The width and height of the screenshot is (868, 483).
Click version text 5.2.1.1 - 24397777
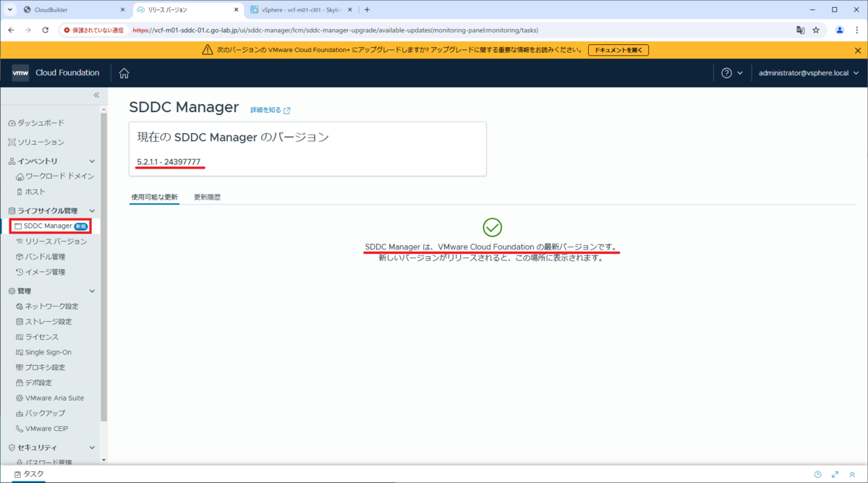tap(169, 162)
